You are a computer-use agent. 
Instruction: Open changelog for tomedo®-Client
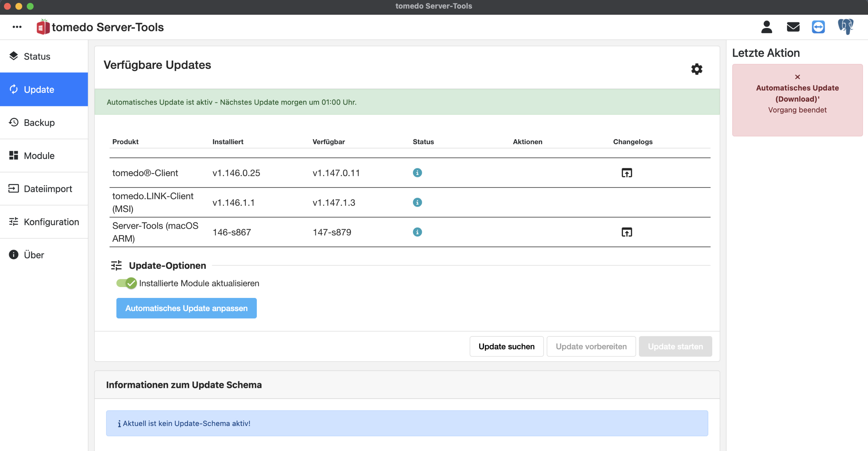(626, 173)
